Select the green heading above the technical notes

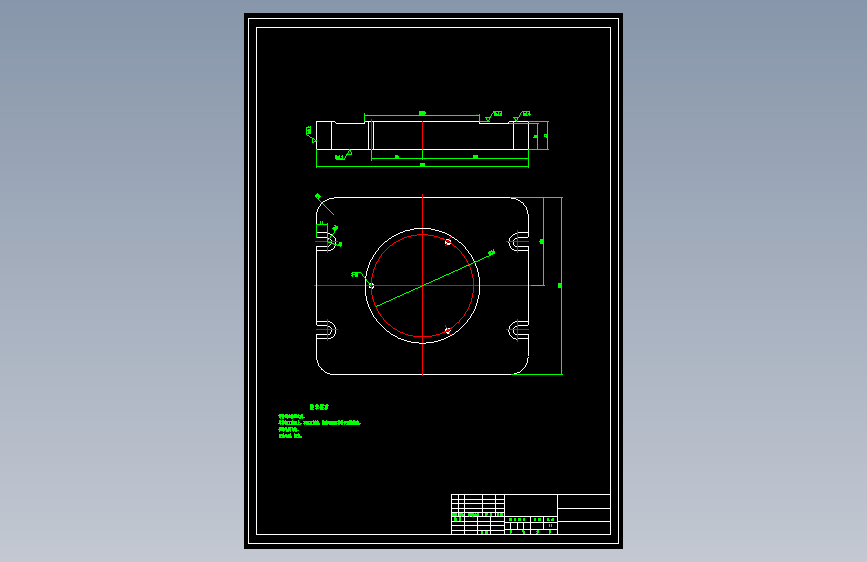tap(319, 407)
